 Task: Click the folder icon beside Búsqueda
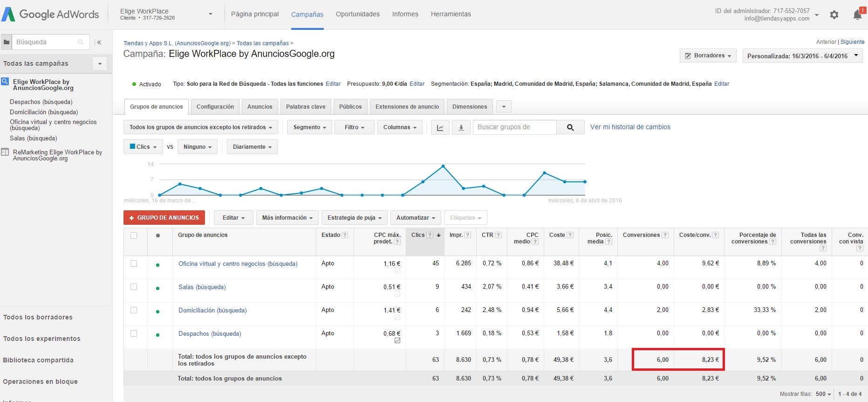6,42
